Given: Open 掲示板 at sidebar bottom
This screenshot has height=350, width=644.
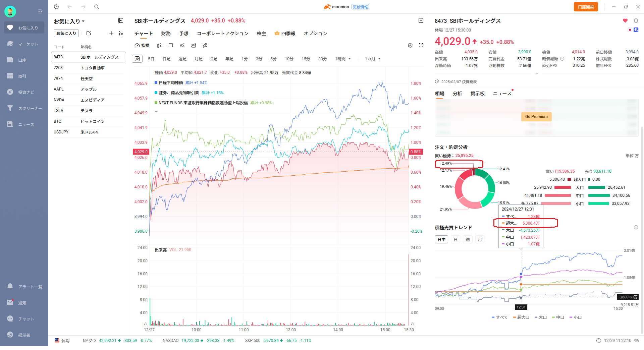Looking at the screenshot, I should click(24, 335).
